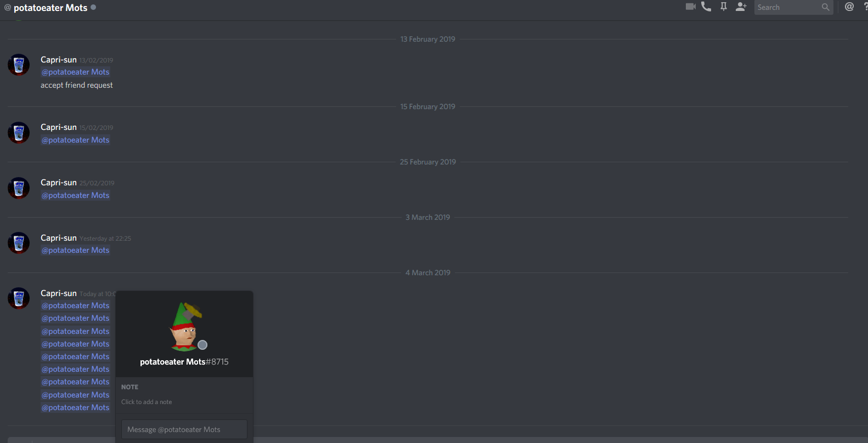Viewport: 868px width, 443px height.
Task: Open mentions with the @ icon
Action: click(x=849, y=7)
